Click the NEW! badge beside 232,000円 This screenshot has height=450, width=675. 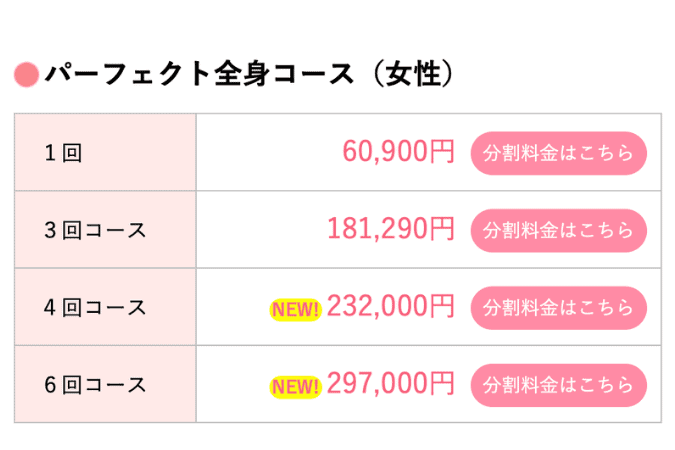(296, 310)
